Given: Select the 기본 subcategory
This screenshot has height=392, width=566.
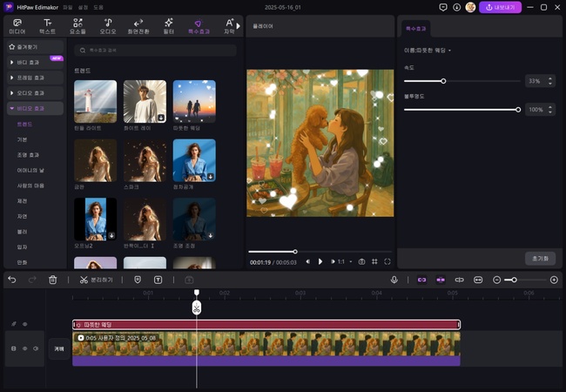Looking at the screenshot, I should [22, 139].
